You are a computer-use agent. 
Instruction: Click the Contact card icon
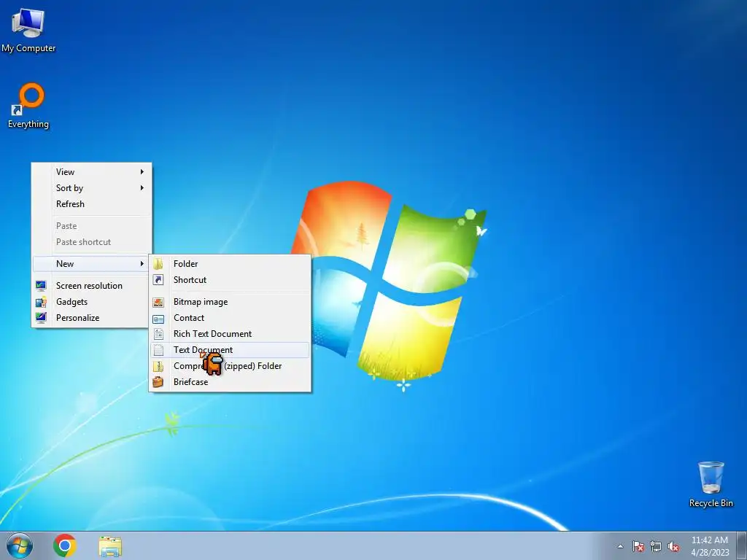coord(158,318)
